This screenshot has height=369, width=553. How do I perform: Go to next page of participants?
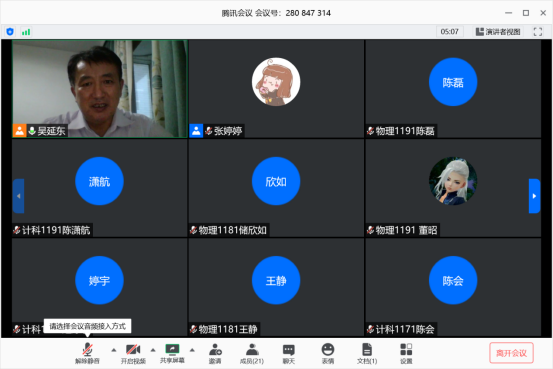(x=534, y=196)
